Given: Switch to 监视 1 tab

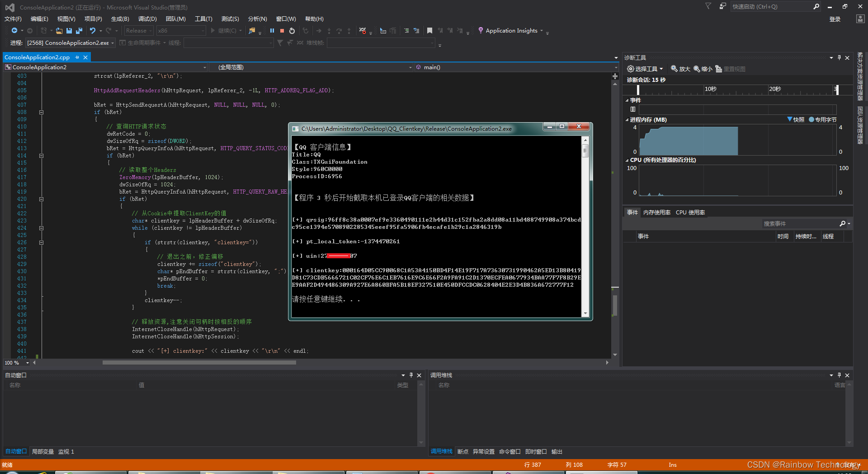Looking at the screenshot, I should click(66, 451).
